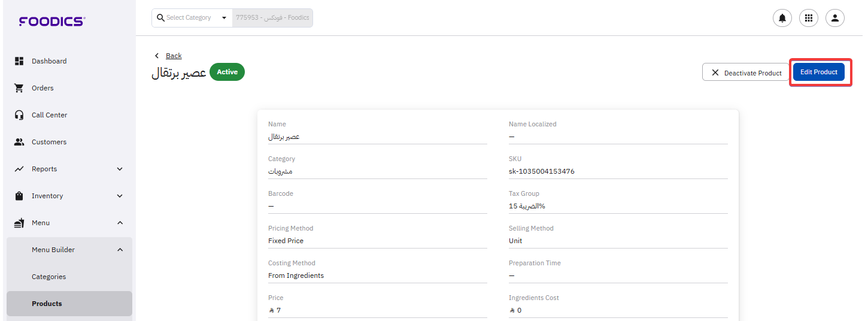
Task: Click the Edit Product button
Action: pos(818,72)
